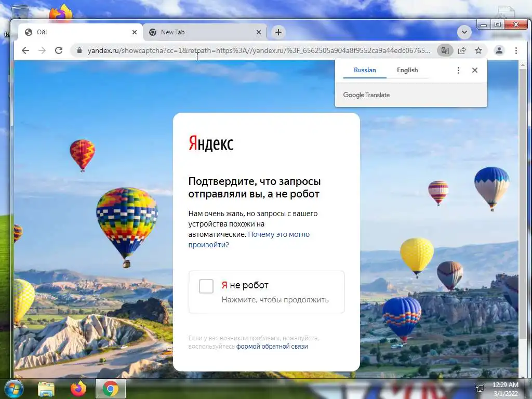532x399 pixels.
Task: Check the "Я не робот" checkbox
Action: click(x=206, y=286)
